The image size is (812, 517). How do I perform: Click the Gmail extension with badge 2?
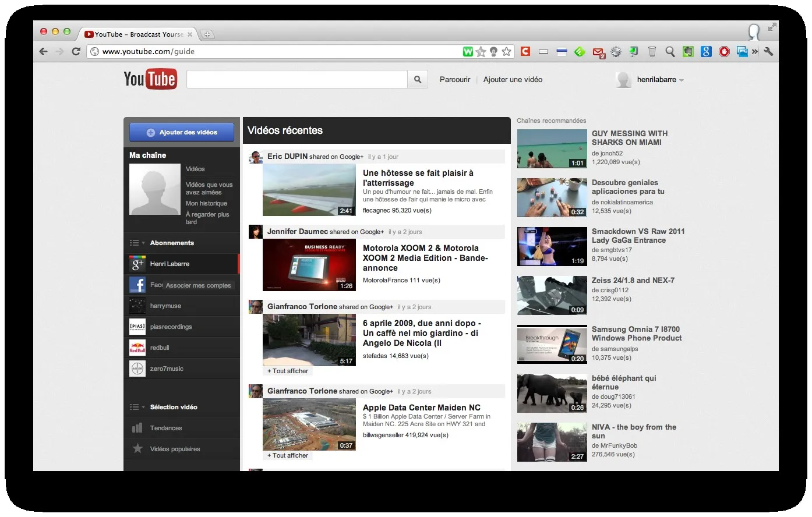coord(598,52)
